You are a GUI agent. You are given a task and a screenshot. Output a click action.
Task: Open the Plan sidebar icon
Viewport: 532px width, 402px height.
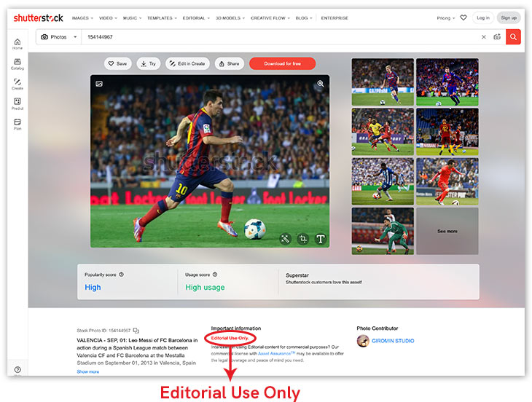tap(17, 124)
